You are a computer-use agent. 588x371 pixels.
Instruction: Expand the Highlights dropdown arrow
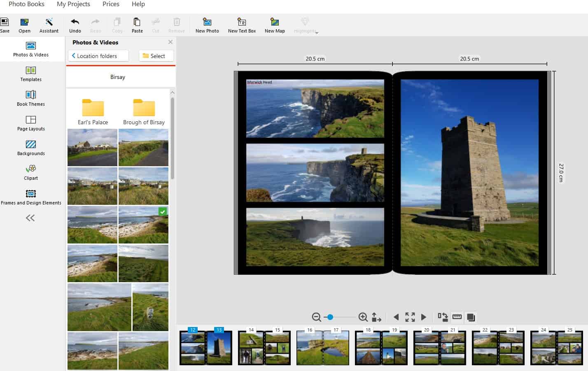[317, 32]
